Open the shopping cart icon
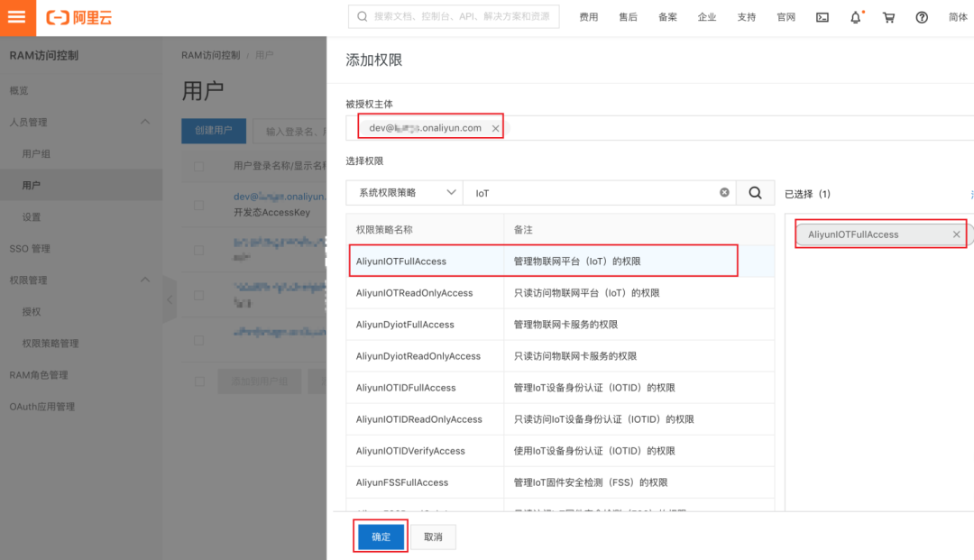Viewport: 974px width, 560px height. [x=889, y=17]
